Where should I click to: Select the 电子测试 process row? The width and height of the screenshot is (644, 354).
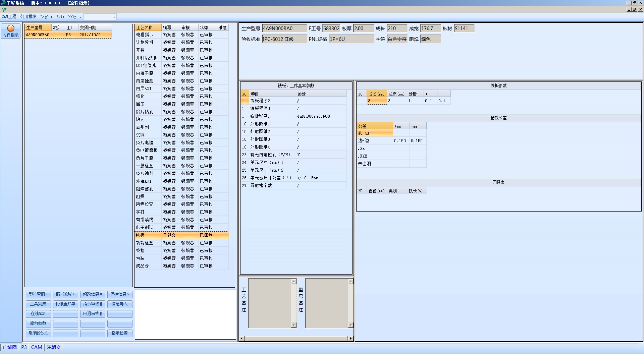pos(181,228)
